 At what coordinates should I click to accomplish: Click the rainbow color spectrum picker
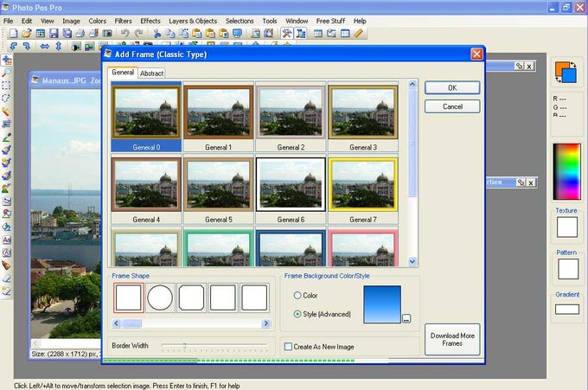[566, 171]
